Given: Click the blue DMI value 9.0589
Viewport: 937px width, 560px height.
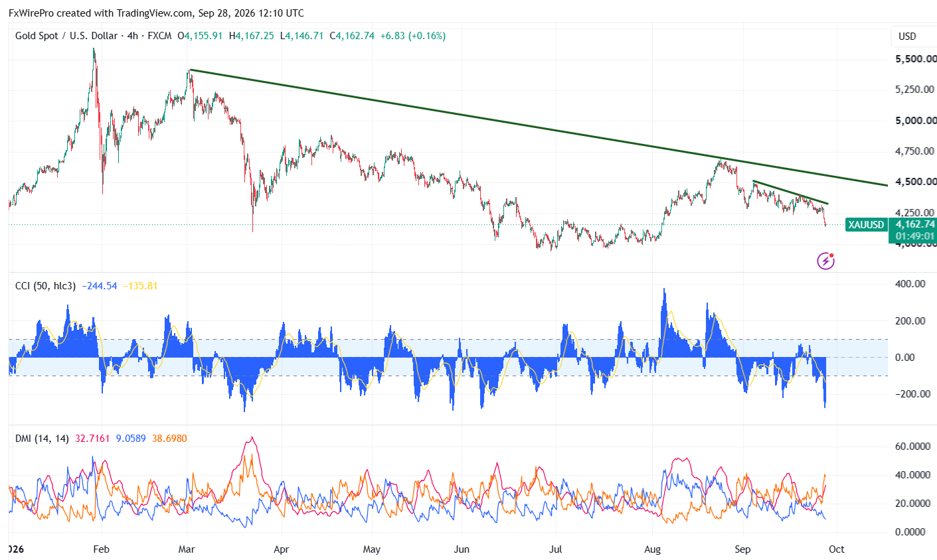Looking at the screenshot, I should [x=131, y=439].
